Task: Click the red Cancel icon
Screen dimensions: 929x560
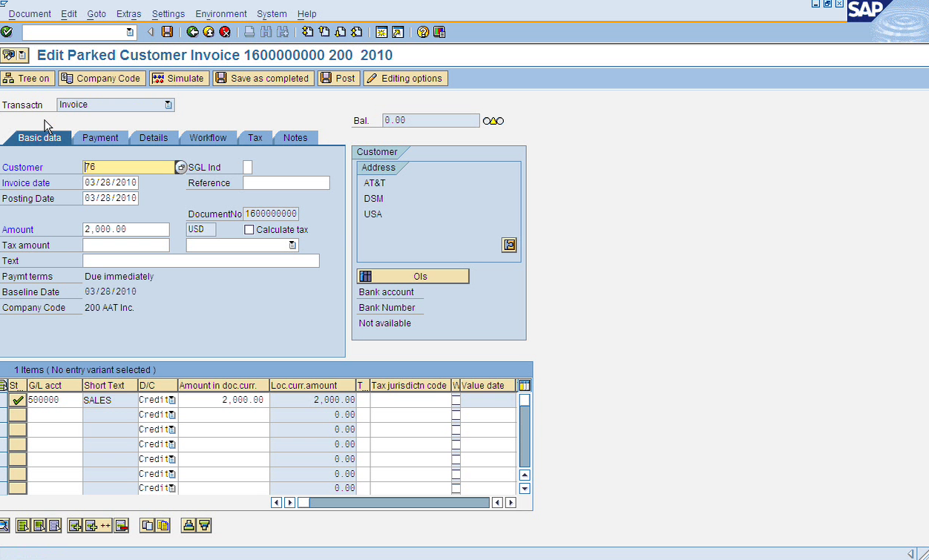Action: coord(225,32)
